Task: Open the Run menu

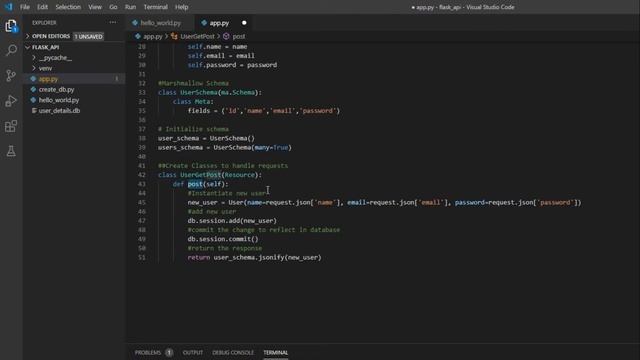Action: click(x=131, y=7)
